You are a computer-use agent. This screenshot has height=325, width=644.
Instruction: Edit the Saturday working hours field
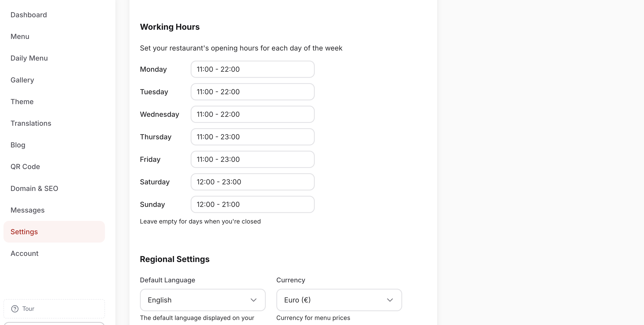252,182
